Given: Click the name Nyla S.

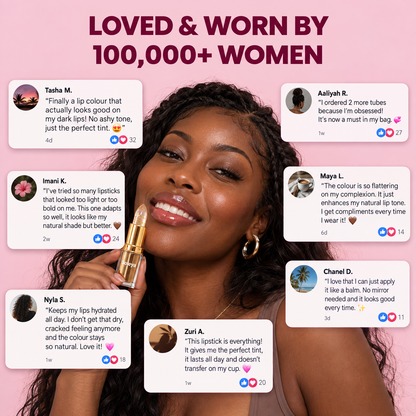Looking at the screenshot, I should click(54, 300).
